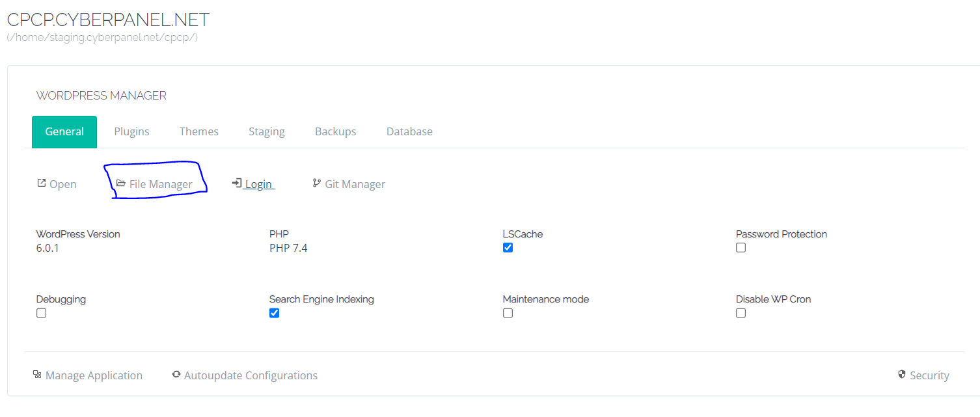Click the Open external-link icon
Image resolution: width=980 pixels, height=417 pixels.
point(40,183)
